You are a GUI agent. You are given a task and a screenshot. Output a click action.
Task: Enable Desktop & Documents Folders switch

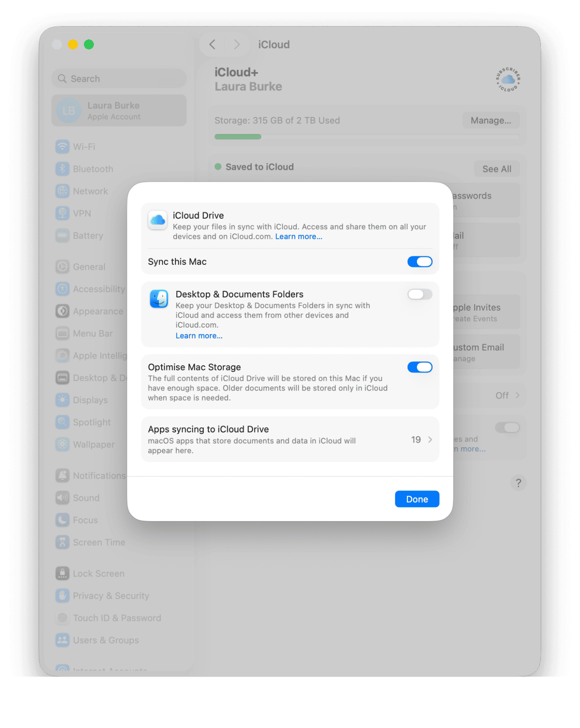(x=419, y=295)
